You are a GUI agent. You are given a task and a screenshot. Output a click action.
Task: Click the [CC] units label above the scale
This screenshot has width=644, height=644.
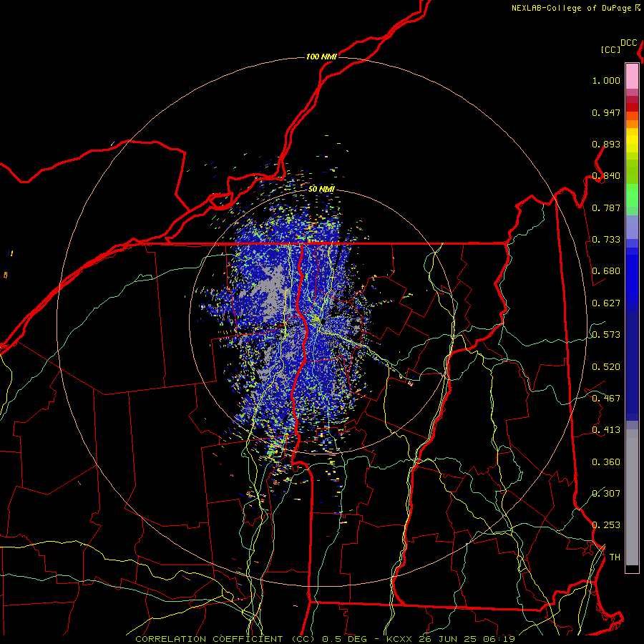610,49
